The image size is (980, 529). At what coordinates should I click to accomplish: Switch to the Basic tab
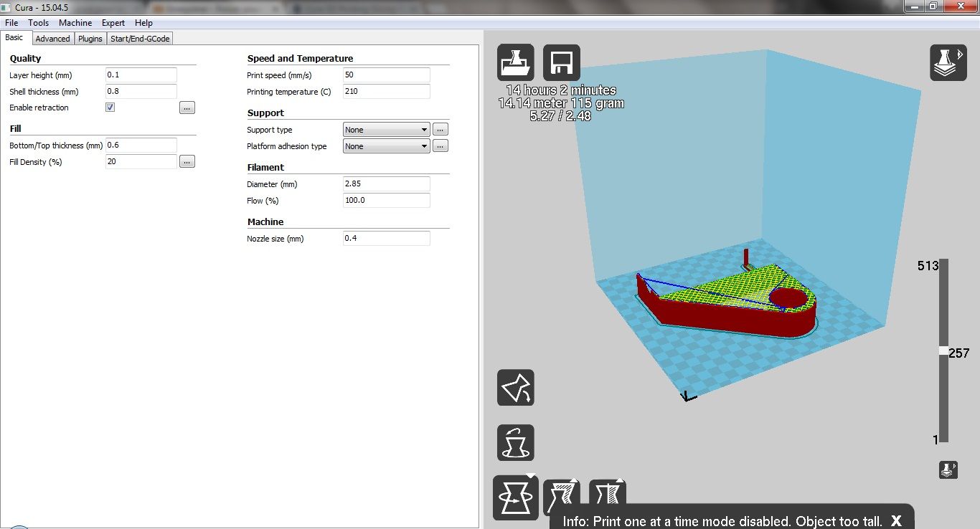click(14, 37)
